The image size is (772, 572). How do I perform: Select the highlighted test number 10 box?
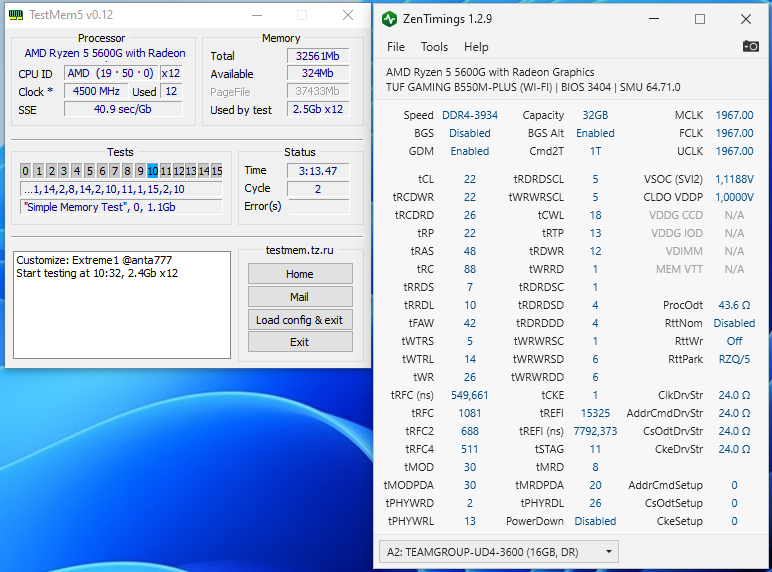click(153, 171)
